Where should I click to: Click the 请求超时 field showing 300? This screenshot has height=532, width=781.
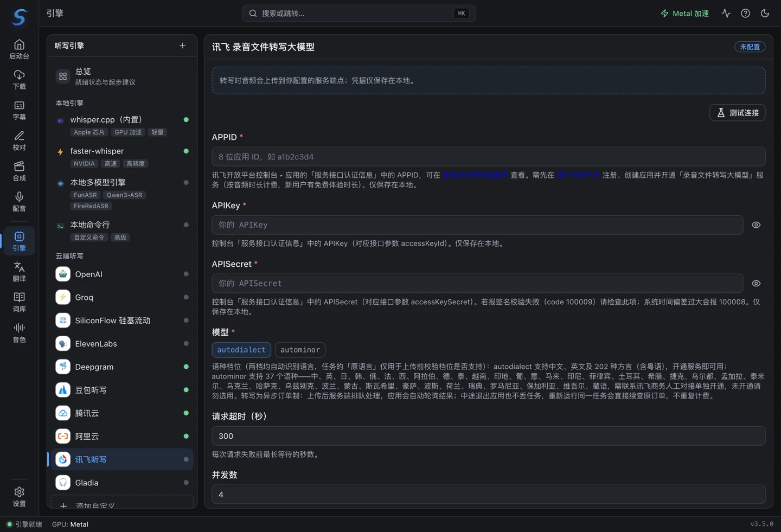489,436
